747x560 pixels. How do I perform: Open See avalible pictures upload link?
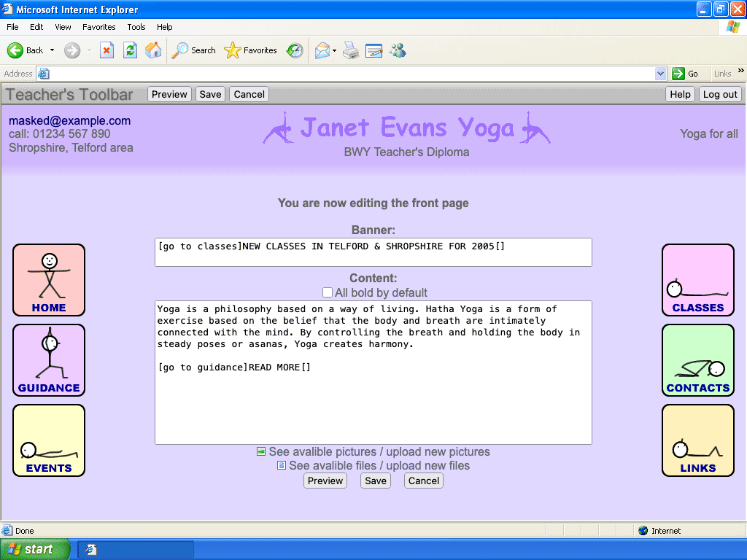(379, 451)
